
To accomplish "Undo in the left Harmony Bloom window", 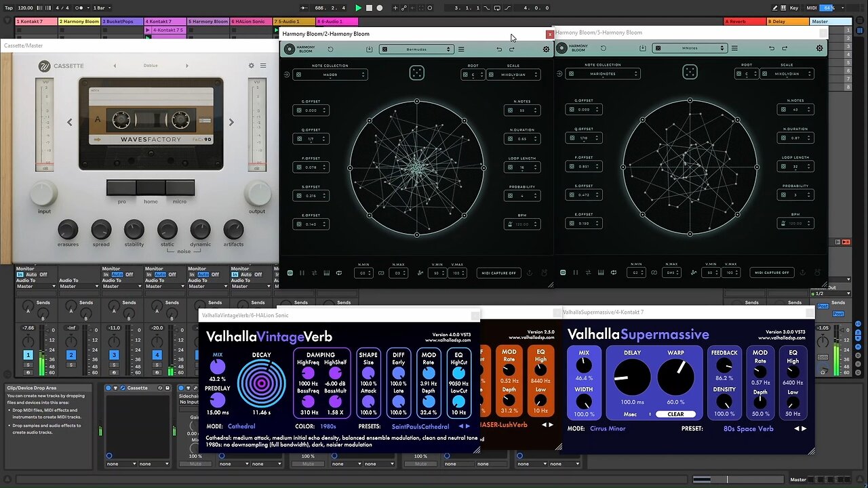I will tap(499, 49).
